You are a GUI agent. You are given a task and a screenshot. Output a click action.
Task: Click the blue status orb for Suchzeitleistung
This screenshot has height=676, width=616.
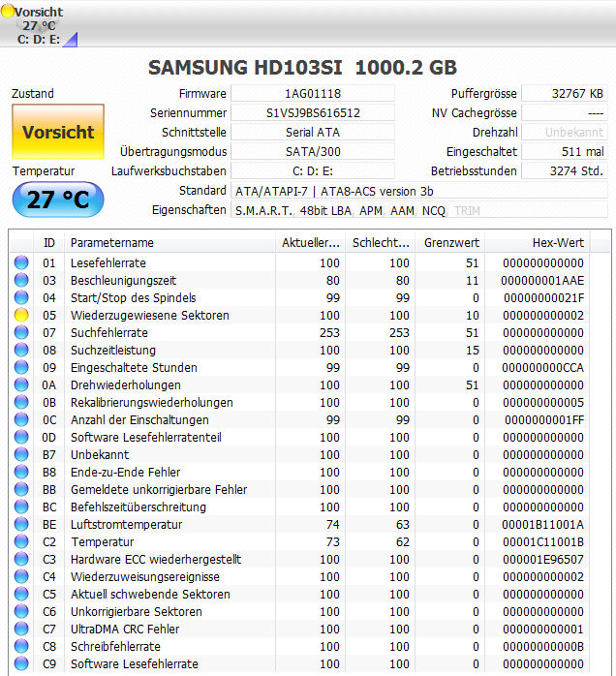21,350
